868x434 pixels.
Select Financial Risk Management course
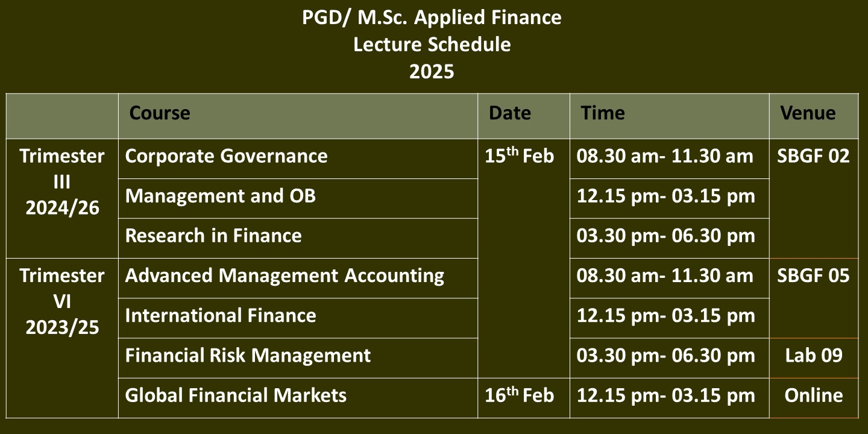click(298, 357)
